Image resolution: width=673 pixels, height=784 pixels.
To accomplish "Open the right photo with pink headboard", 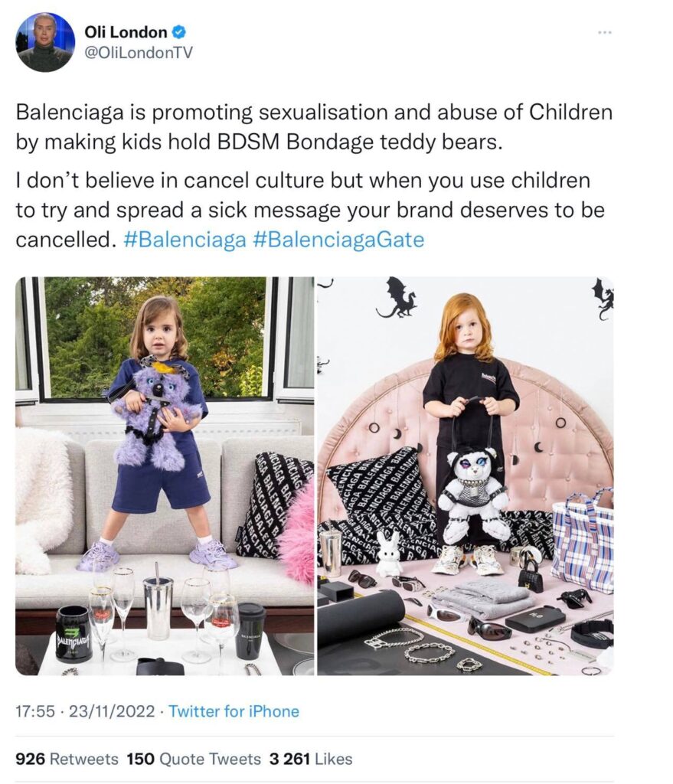I will point(466,476).
